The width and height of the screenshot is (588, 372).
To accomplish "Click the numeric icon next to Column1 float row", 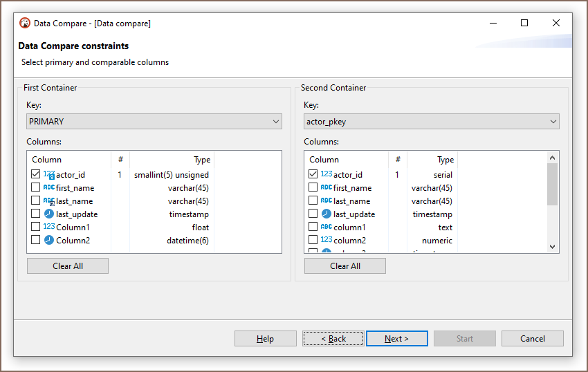I will pyautogui.click(x=49, y=227).
